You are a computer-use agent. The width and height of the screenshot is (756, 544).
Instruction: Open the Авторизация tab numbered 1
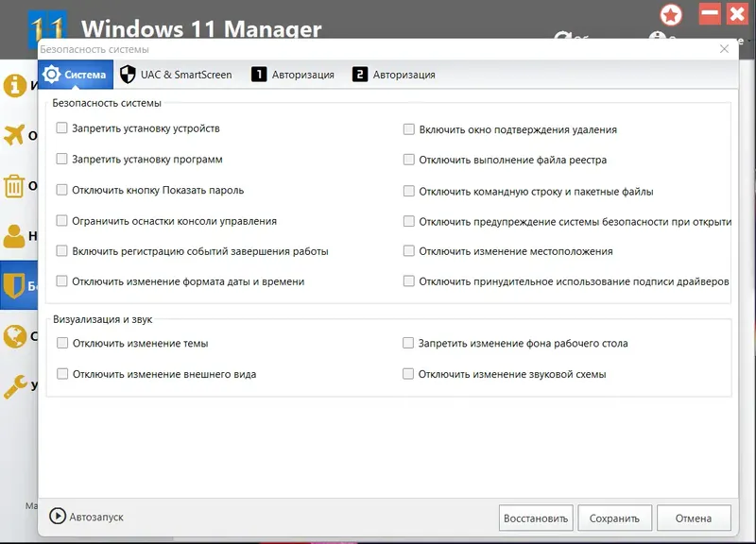293,75
